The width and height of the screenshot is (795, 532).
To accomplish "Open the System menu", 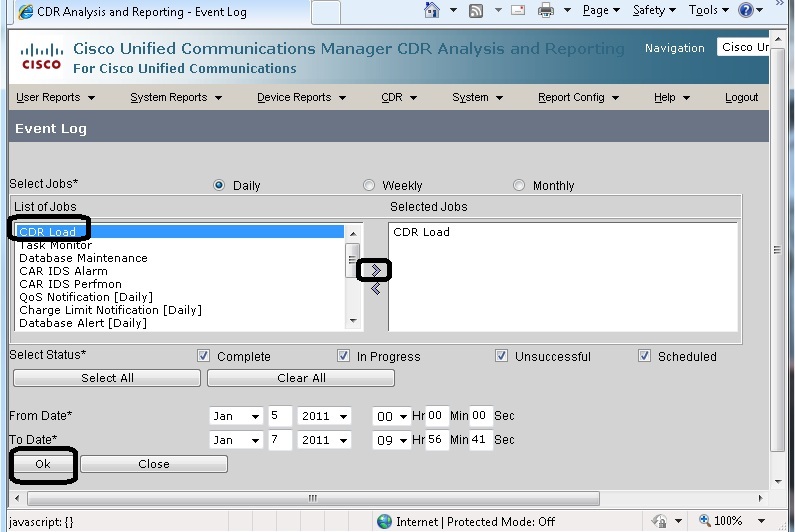I will pyautogui.click(x=478, y=97).
